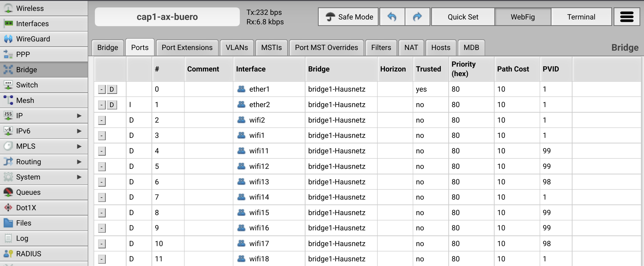Open Interfaces from sidebar
Viewport: 644px width, 266px height.
[32, 24]
